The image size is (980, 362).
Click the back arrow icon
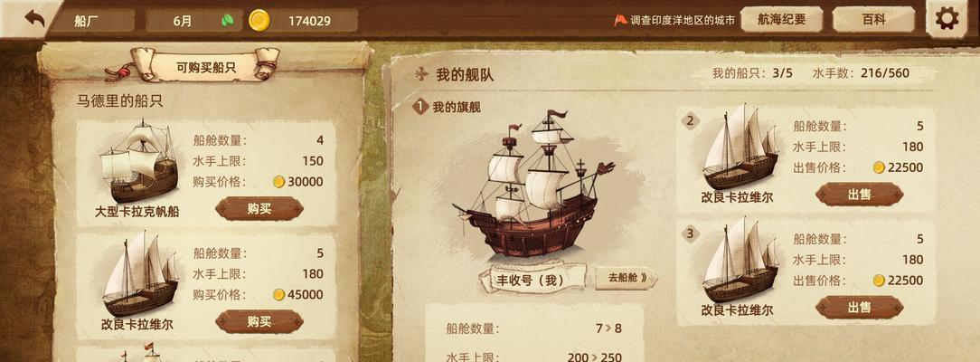pyautogui.click(x=35, y=18)
